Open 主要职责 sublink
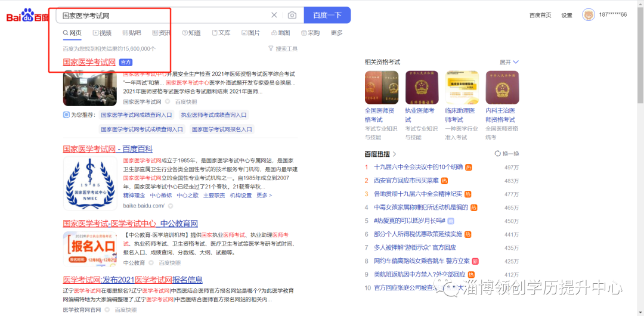 click(x=214, y=195)
